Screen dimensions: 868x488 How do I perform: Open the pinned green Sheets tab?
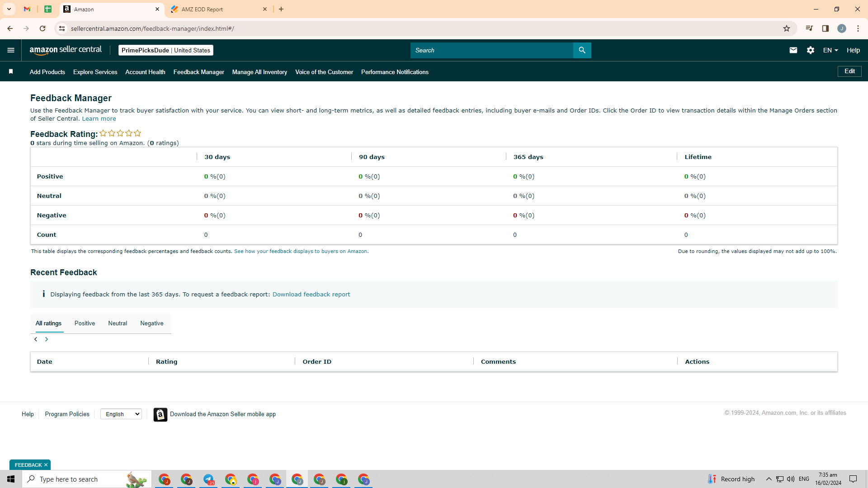pos(48,9)
